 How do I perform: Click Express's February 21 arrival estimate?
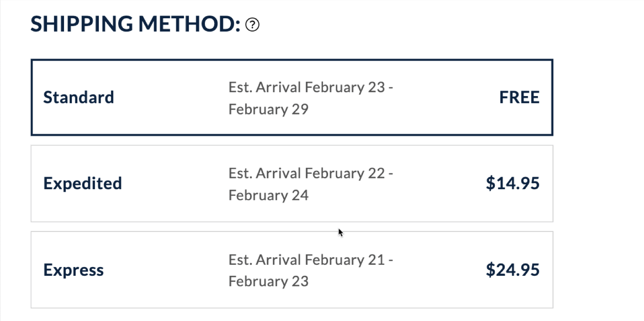coord(311,259)
